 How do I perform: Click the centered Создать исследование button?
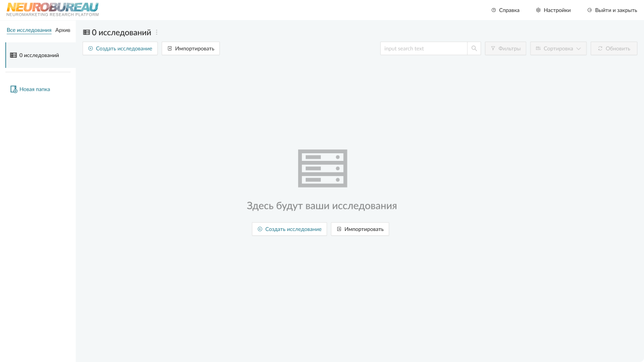click(289, 229)
